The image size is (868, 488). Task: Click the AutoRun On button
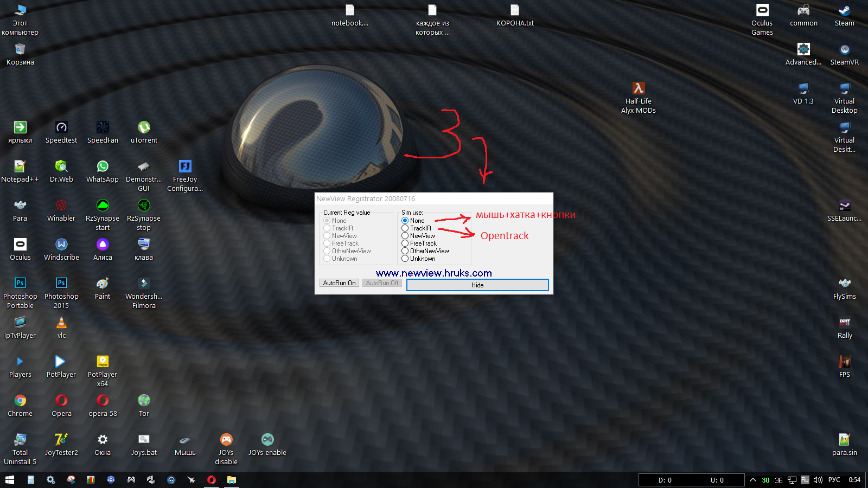pyautogui.click(x=339, y=283)
